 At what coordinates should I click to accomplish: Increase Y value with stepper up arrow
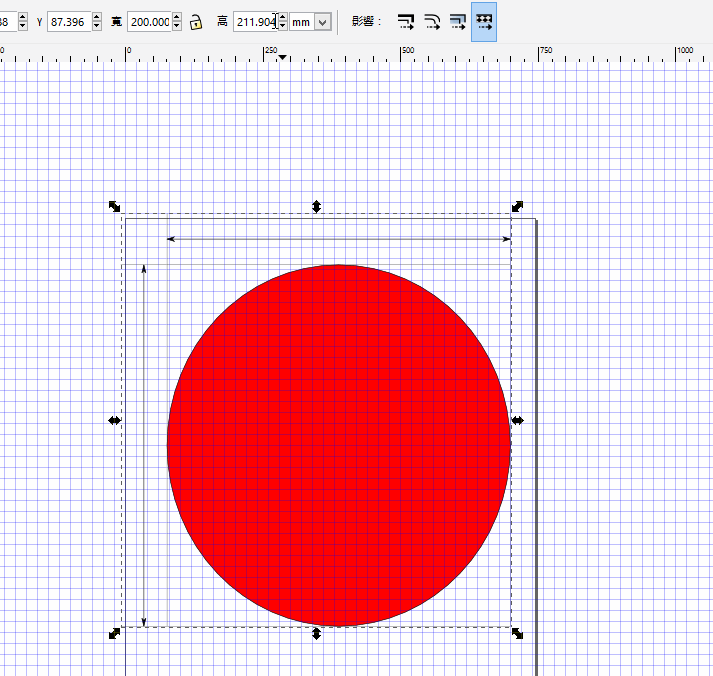(x=97, y=17)
